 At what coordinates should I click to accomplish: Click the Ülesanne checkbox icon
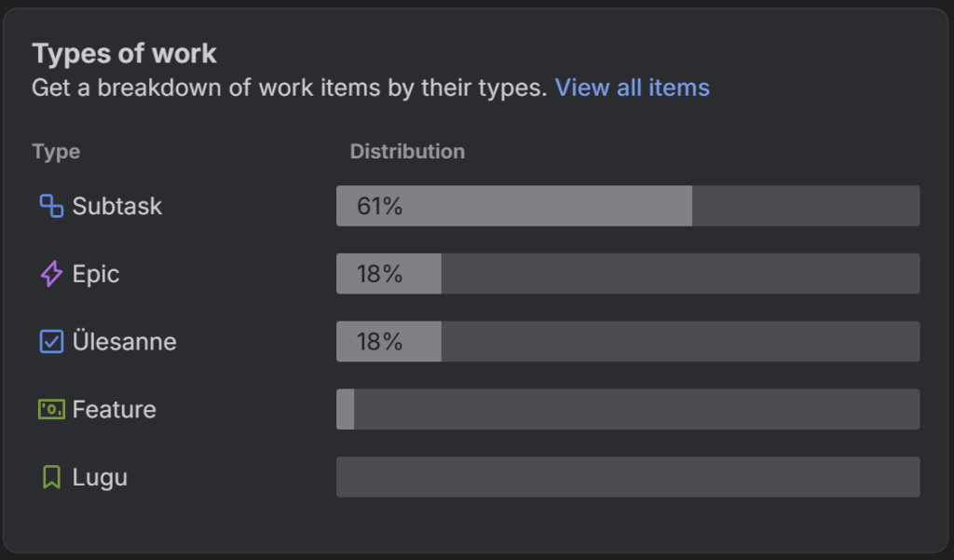[51, 342]
